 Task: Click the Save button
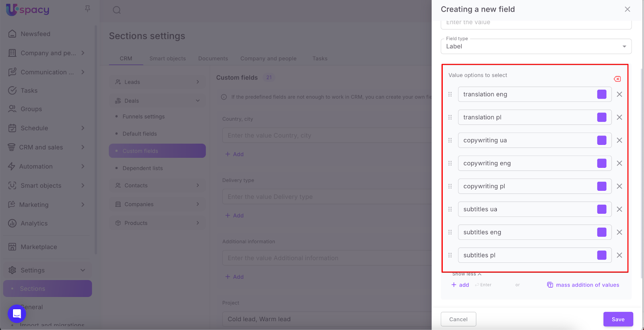[618, 319]
